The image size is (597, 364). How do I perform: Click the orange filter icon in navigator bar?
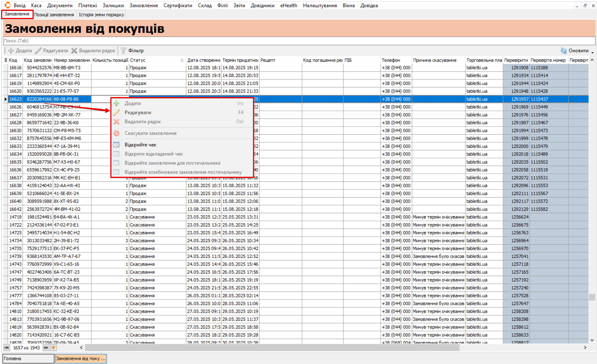pos(53,348)
